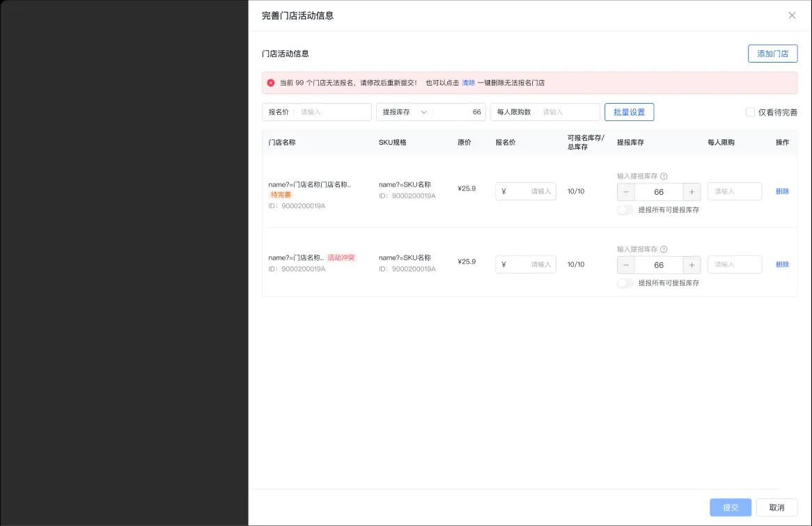Click 10/10 stock cell in 待完善 row
The height and width of the screenshot is (526, 812).
click(x=576, y=191)
